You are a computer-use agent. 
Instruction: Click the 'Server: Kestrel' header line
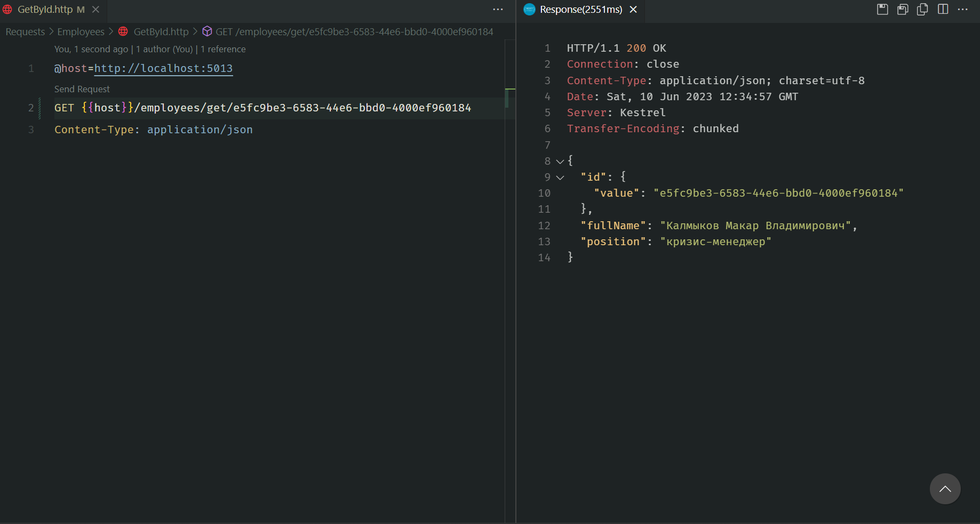[x=616, y=112]
